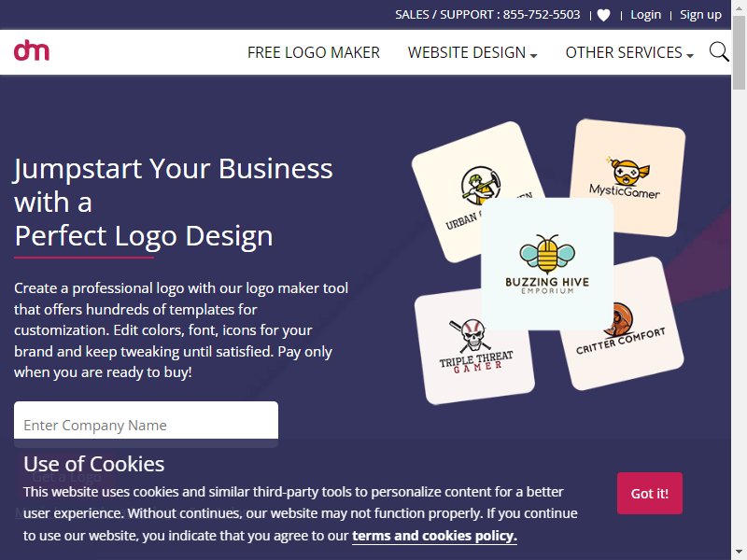Expand the Other Services dropdown arrow

click(x=690, y=55)
